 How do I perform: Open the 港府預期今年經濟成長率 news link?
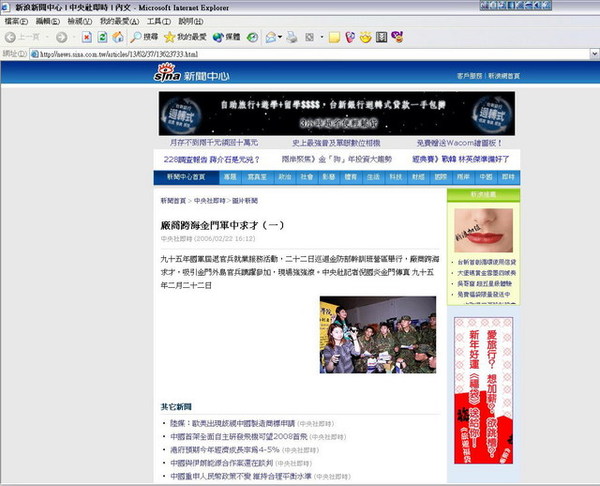225,450
